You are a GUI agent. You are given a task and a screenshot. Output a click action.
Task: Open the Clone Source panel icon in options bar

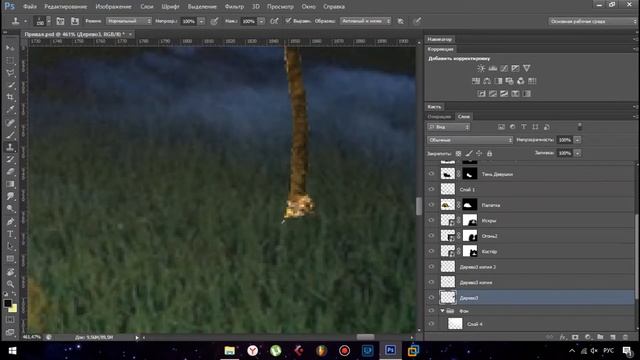pos(75,21)
